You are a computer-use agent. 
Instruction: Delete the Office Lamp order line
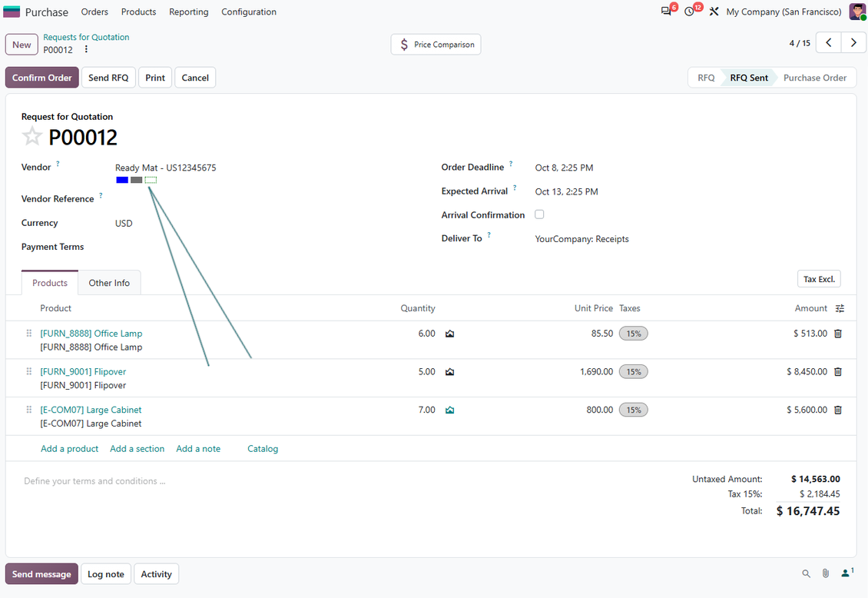click(838, 334)
